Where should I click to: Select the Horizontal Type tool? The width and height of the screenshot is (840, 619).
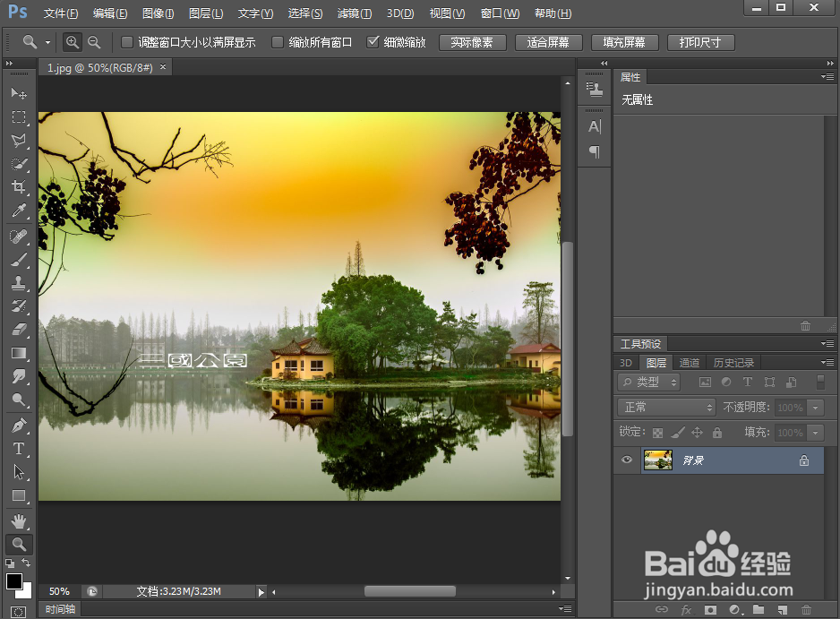[x=19, y=449]
